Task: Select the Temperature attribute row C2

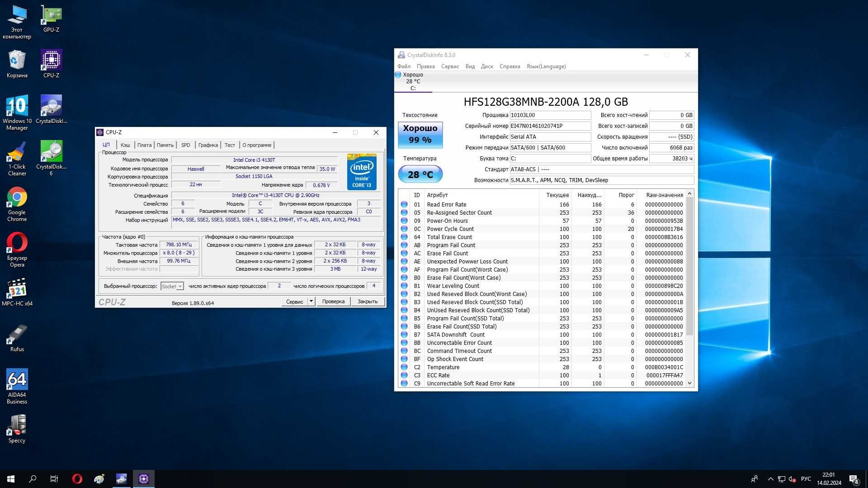Action: click(542, 367)
